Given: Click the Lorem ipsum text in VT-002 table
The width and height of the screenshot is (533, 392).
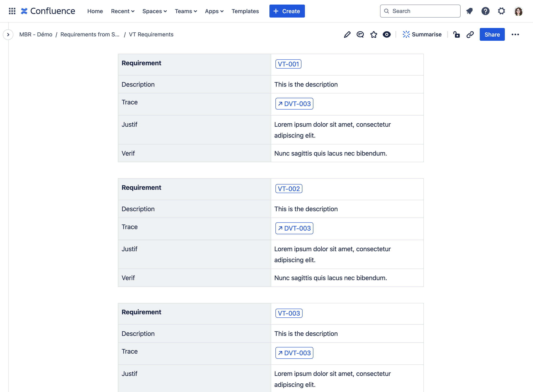Looking at the screenshot, I should (332, 254).
